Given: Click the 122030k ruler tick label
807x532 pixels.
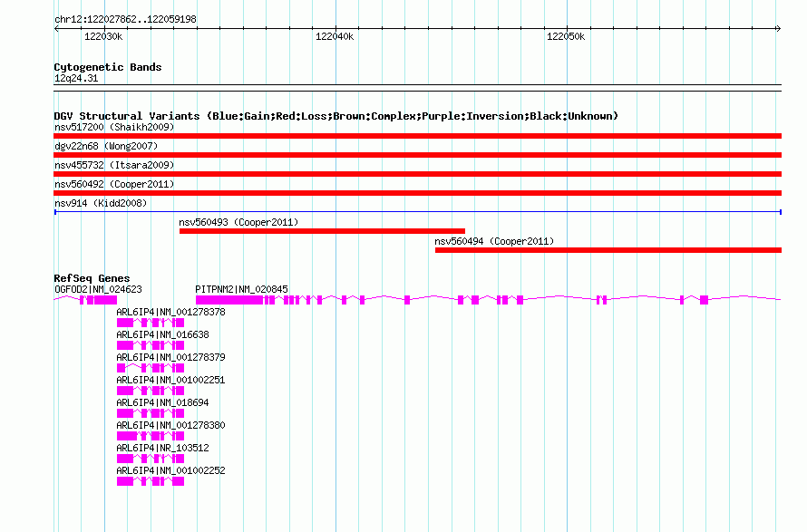Looking at the screenshot, I should [x=103, y=36].
